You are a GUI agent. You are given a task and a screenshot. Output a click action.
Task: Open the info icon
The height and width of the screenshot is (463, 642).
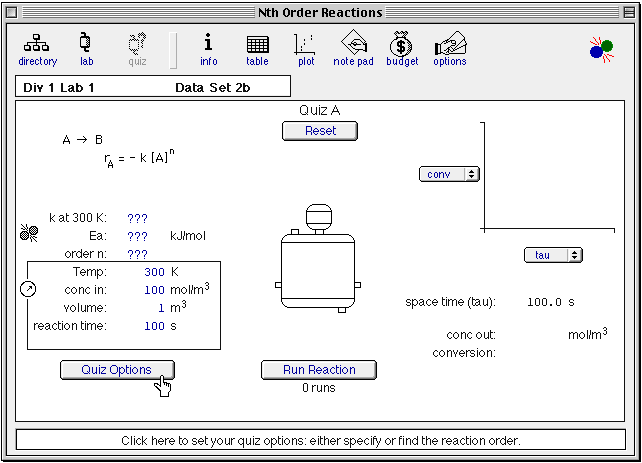[208, 46]
